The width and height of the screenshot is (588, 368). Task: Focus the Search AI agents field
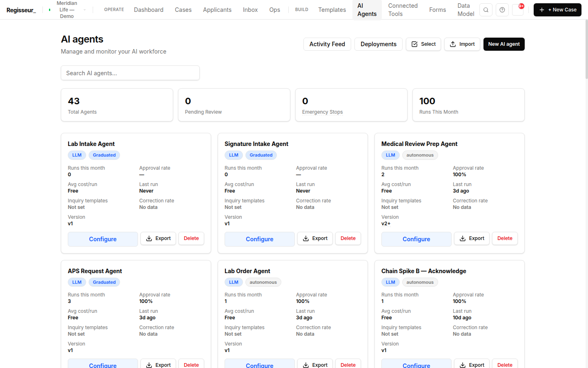pyautogui.click(x=130, y=73)
